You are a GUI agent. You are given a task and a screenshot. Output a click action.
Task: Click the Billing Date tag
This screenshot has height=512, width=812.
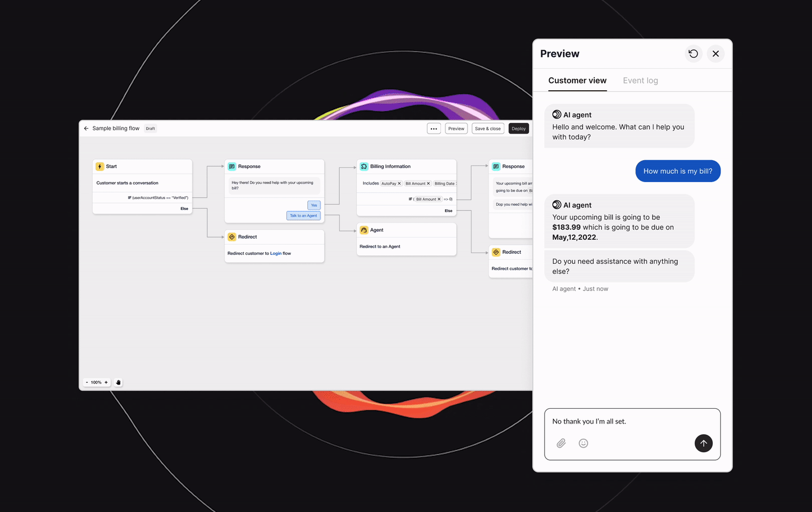(444, 183)
